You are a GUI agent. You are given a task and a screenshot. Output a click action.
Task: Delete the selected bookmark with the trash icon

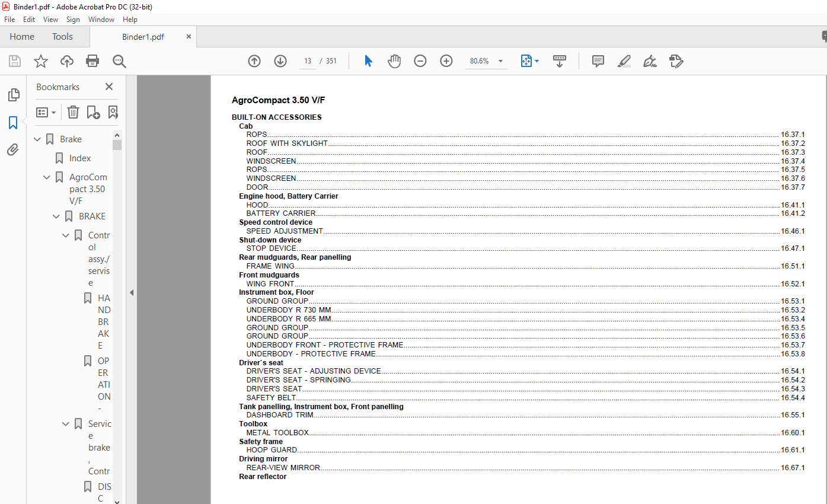click(73, 112)
